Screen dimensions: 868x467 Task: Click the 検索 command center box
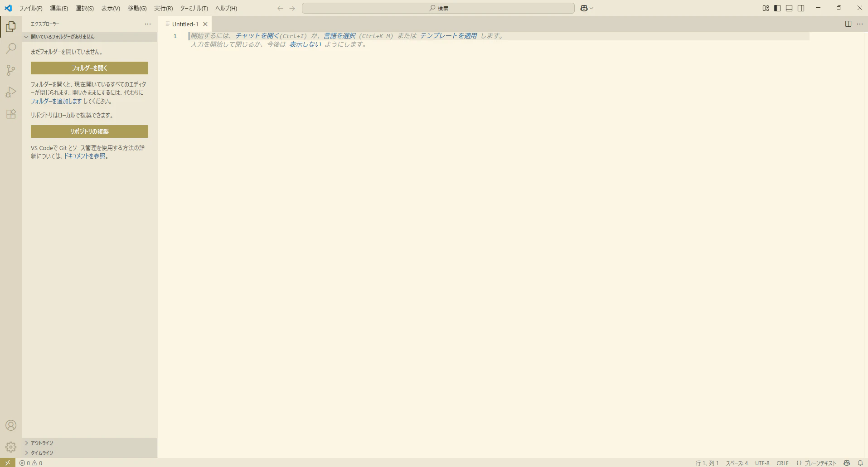(x=438, y=8)
